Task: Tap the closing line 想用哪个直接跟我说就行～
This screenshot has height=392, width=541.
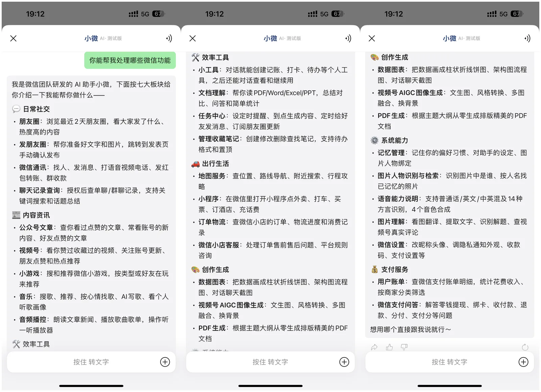Action: pos(410,329)
